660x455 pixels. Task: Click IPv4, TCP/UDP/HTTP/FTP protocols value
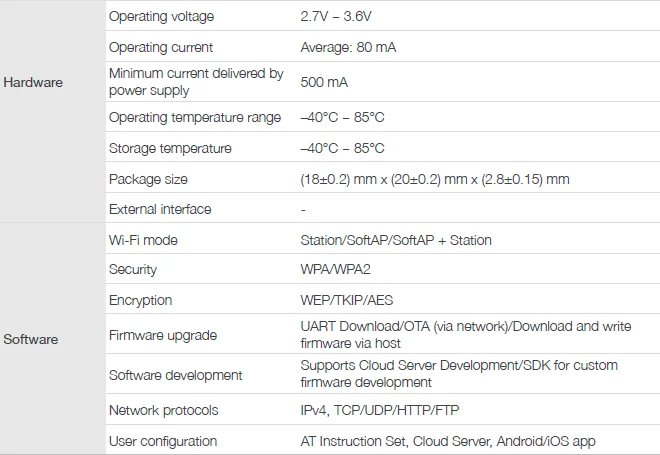coord(380,410)
